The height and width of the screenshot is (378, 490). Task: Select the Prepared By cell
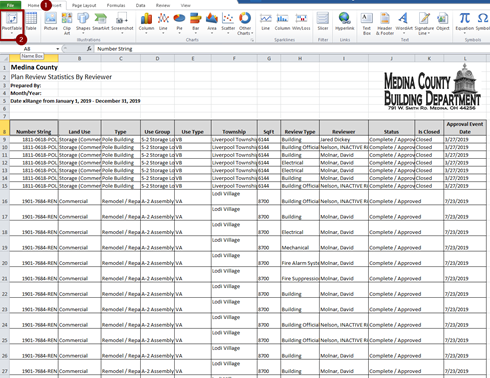click(x=34, y=85)
